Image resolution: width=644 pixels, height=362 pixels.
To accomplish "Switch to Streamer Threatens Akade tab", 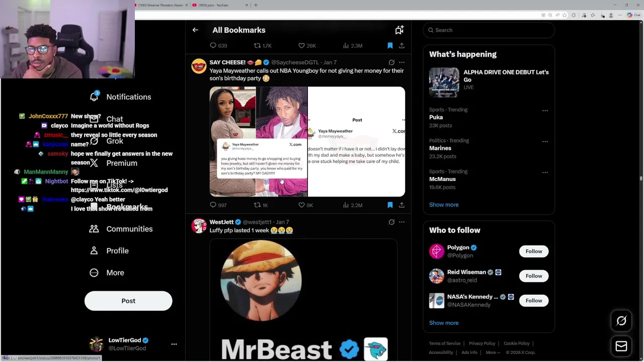I will [x=162, y=5].
